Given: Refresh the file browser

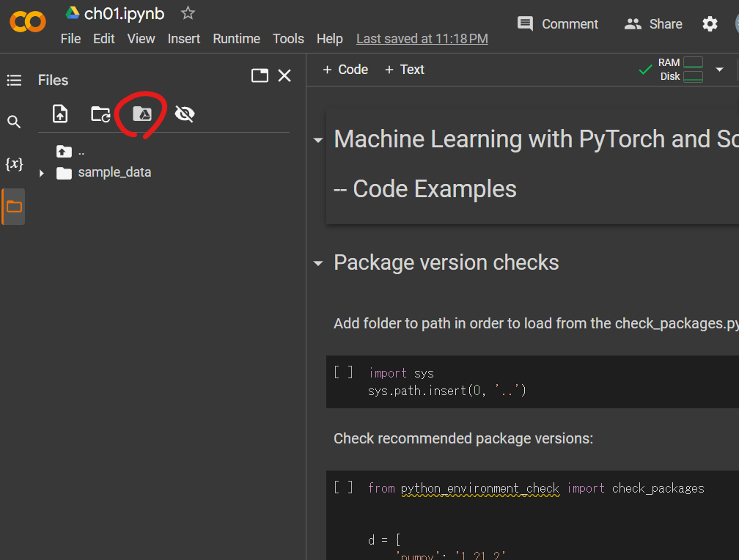Looking at the screenshot, I should [x=100, y=114].
